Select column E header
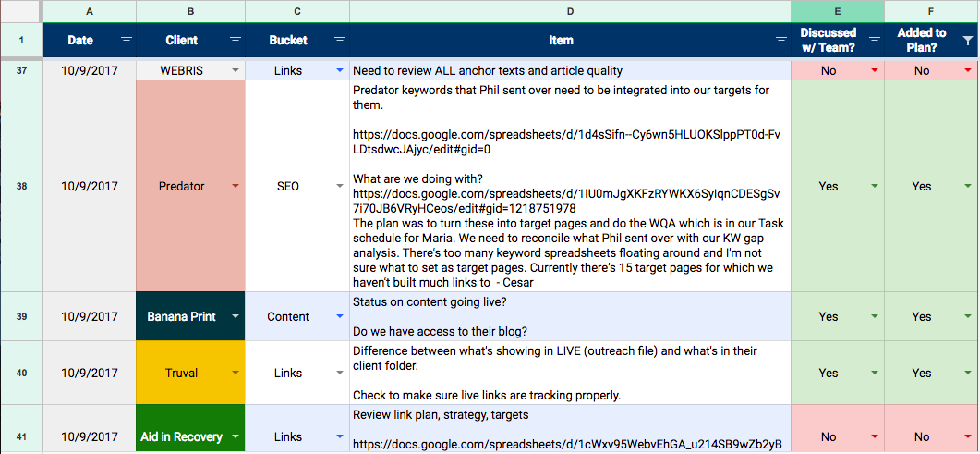 tap(838, 10)
